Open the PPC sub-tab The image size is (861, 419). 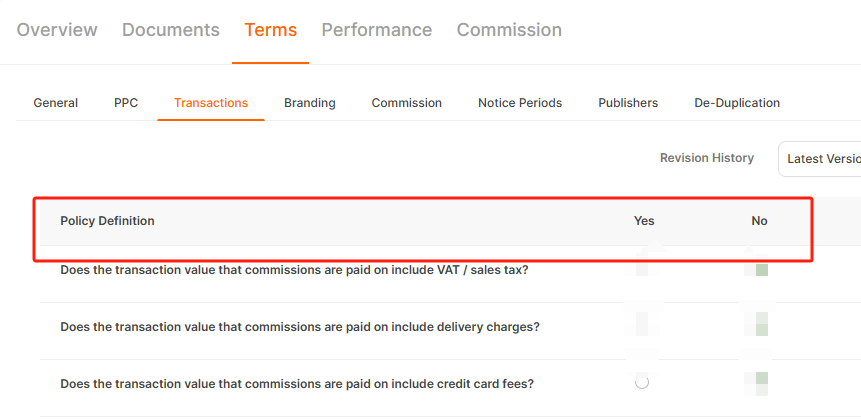pos(126,103)
